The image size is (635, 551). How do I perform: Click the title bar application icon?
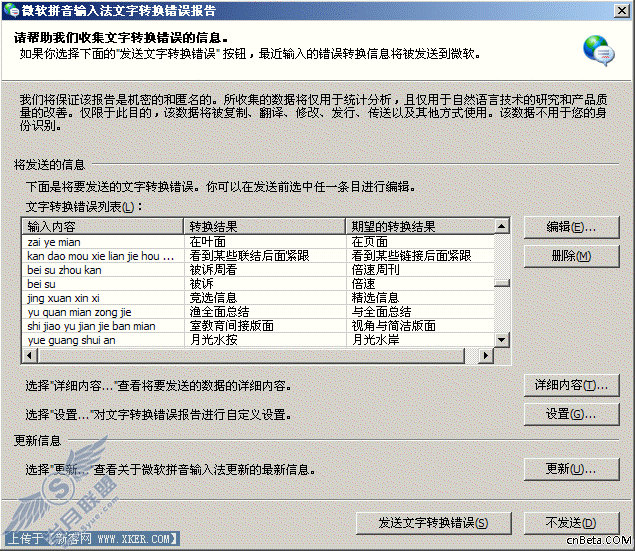pyautogui.click(x=11, y=10)
